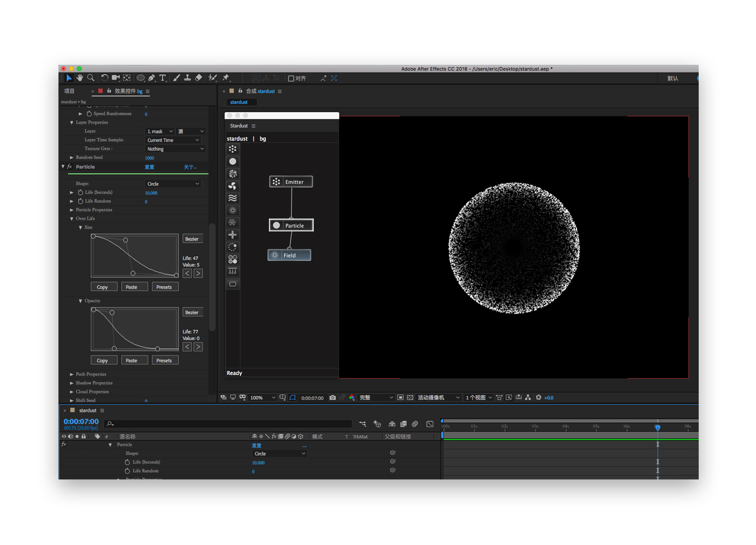
Task: Select the Clone Stamp tool
Action: point(187,78)
